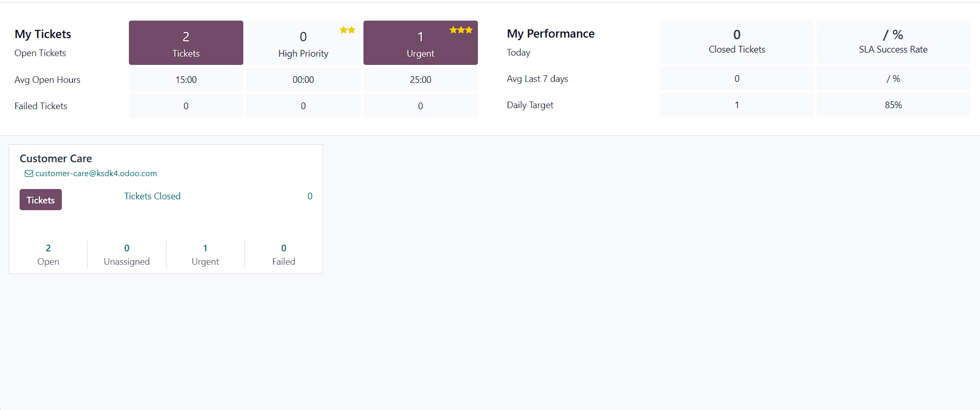
Task: Open the Tickets Closed link
Action: click(152, 196)
